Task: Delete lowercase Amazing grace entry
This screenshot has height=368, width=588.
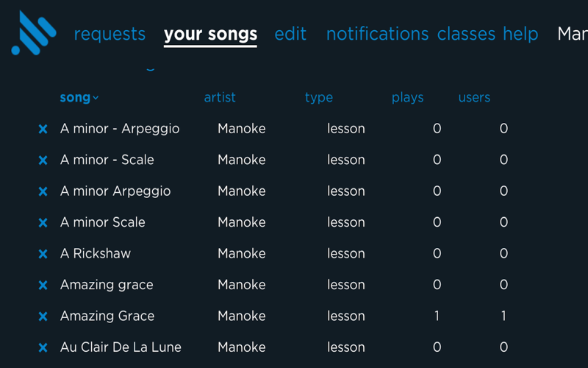Action: coord(43,286)
